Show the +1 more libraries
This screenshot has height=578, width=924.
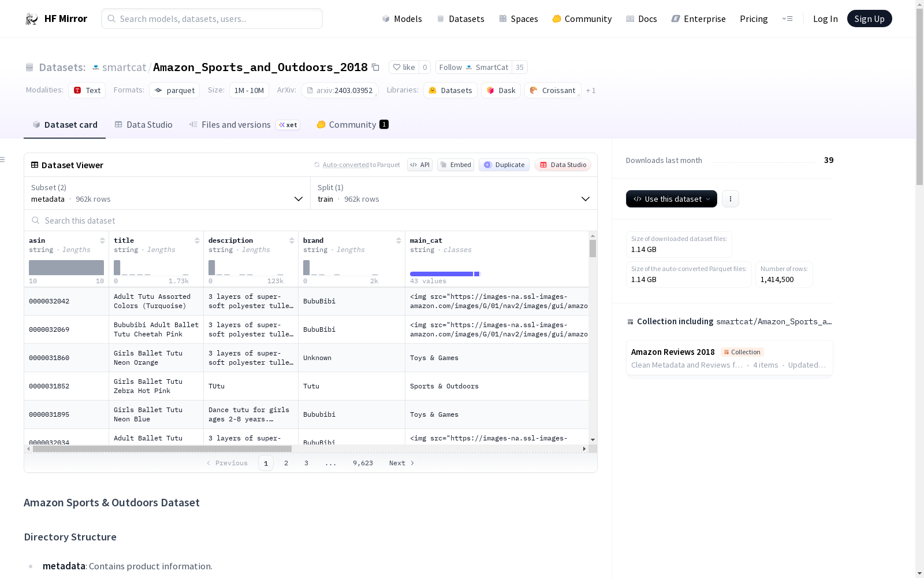tap(591, 91)
